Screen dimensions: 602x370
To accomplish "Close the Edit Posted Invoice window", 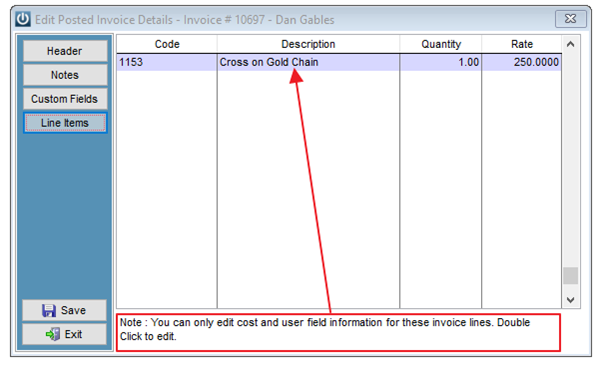I will pyautogui.click(x=571, y=19).
